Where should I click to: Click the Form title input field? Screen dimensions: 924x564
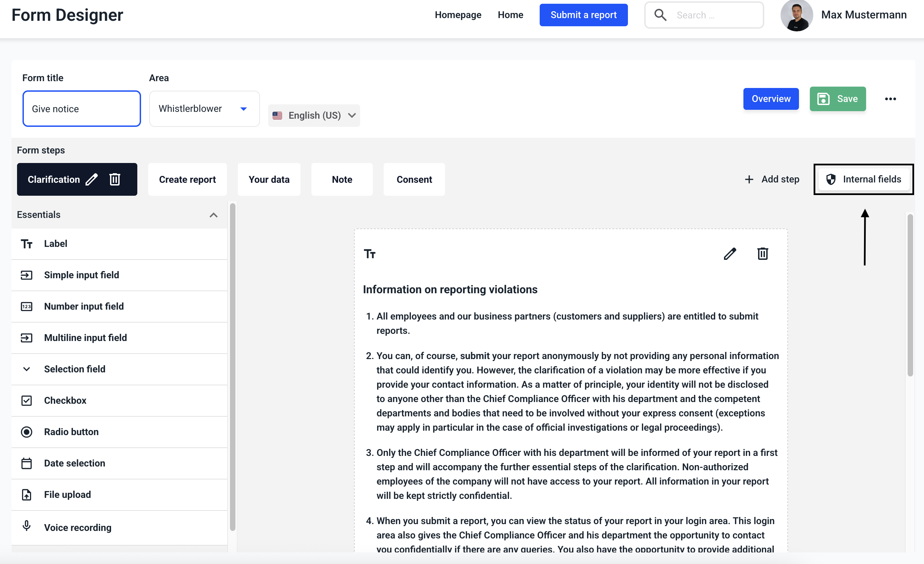point(81,109)
